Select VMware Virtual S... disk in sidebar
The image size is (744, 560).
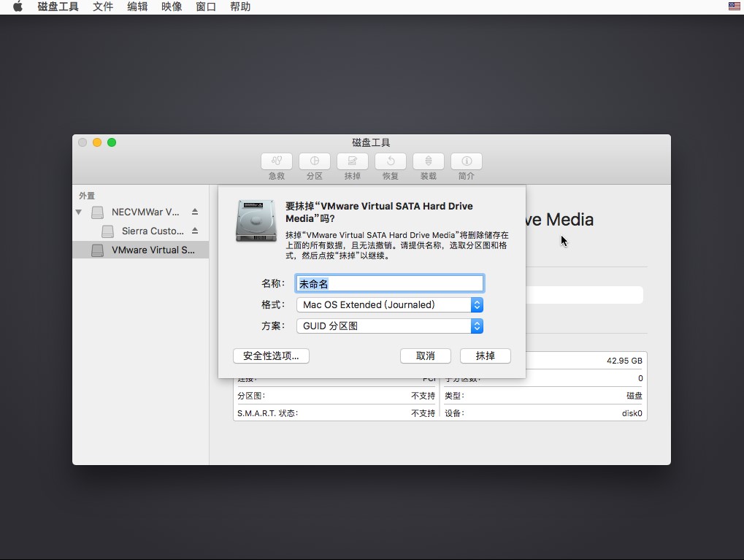pyautogui.click(x=140, y=250)
